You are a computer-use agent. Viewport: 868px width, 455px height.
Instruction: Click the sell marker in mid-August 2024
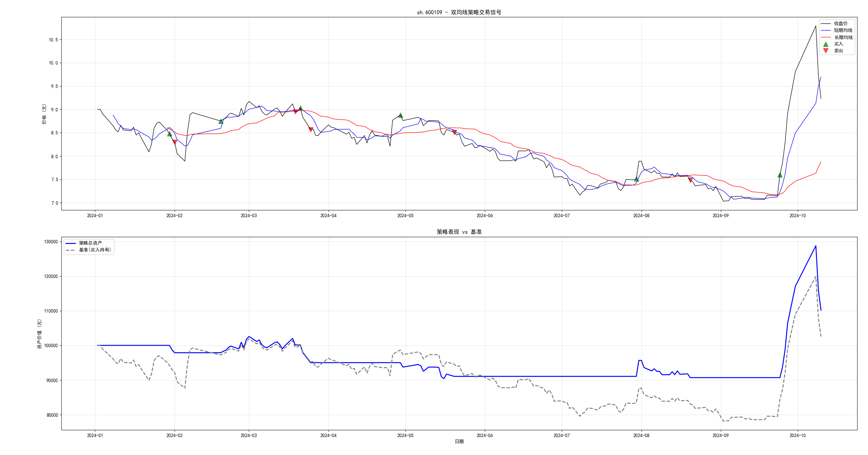pos(690,180)
